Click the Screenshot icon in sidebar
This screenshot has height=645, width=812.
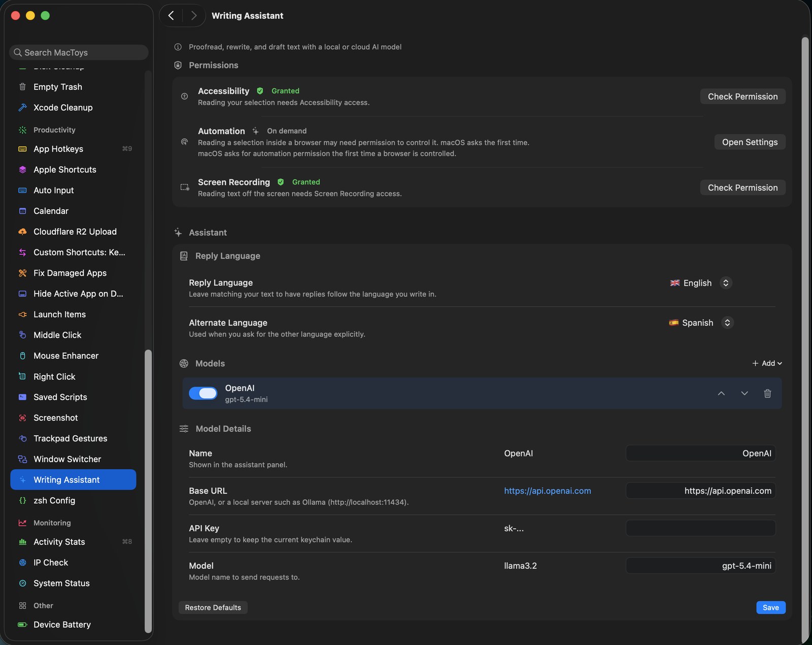tap(22, 418)
